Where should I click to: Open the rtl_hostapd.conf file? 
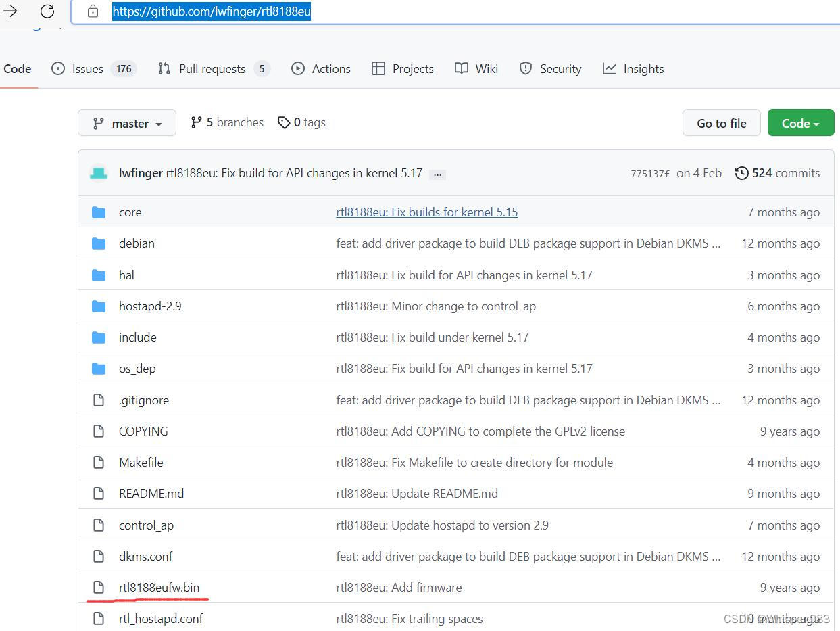pos(161,619)
